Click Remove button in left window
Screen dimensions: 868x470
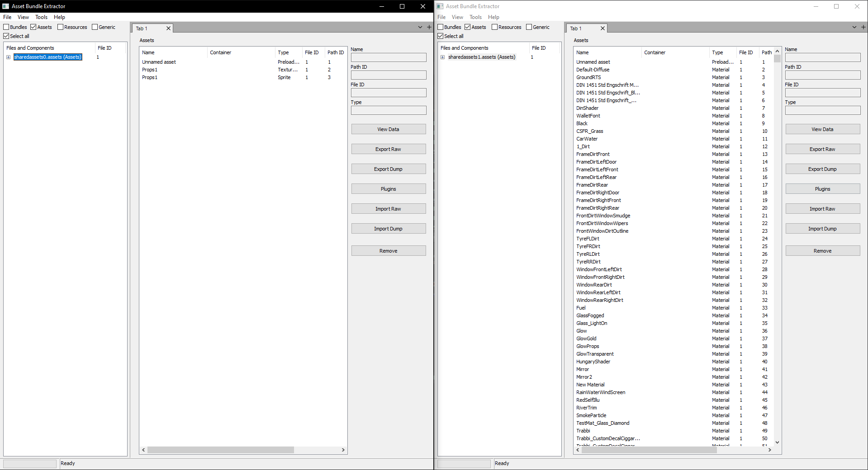(389, 251)
